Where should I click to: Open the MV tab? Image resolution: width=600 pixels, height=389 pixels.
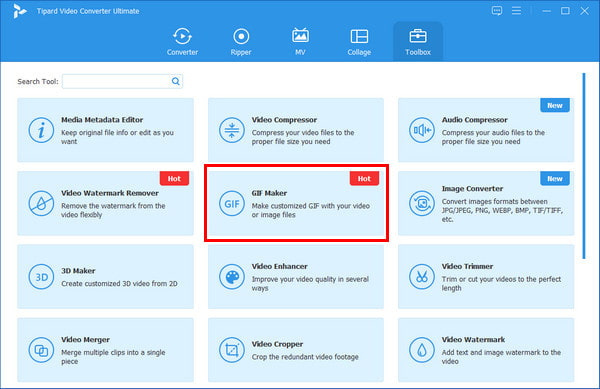click(300, 42)
